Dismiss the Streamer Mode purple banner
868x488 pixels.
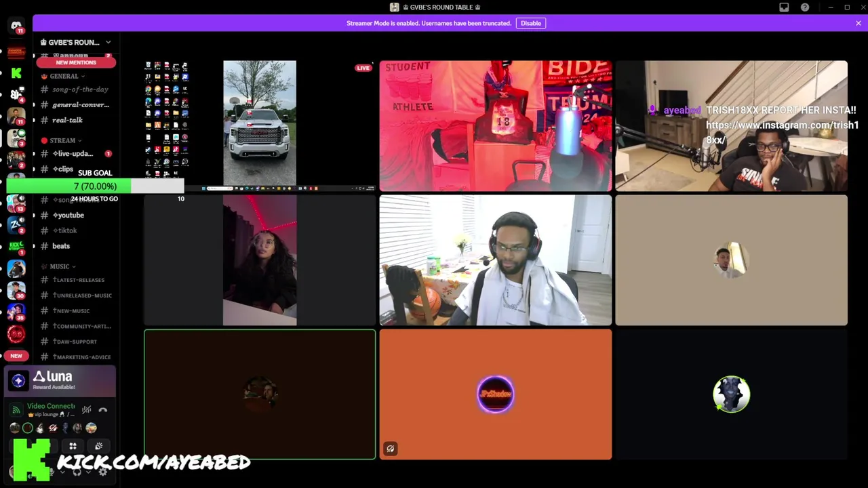858,23
